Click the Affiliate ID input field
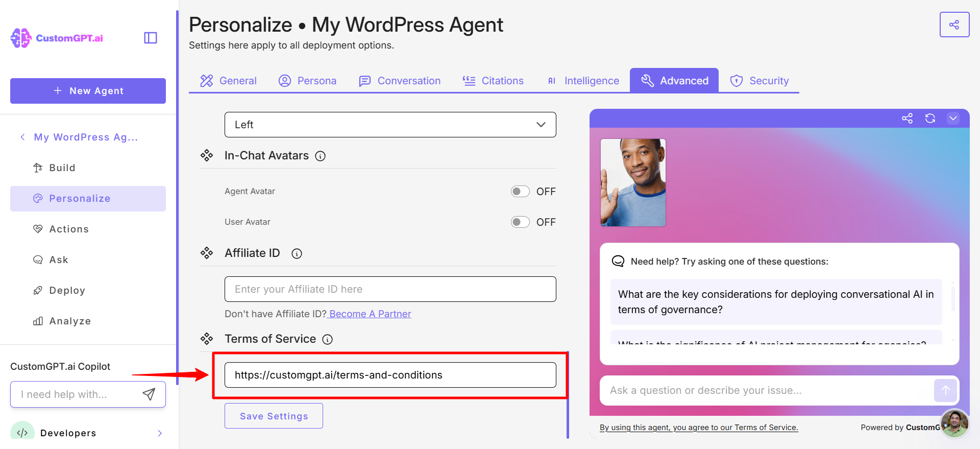The image size is (980, 449). [390, 289]
